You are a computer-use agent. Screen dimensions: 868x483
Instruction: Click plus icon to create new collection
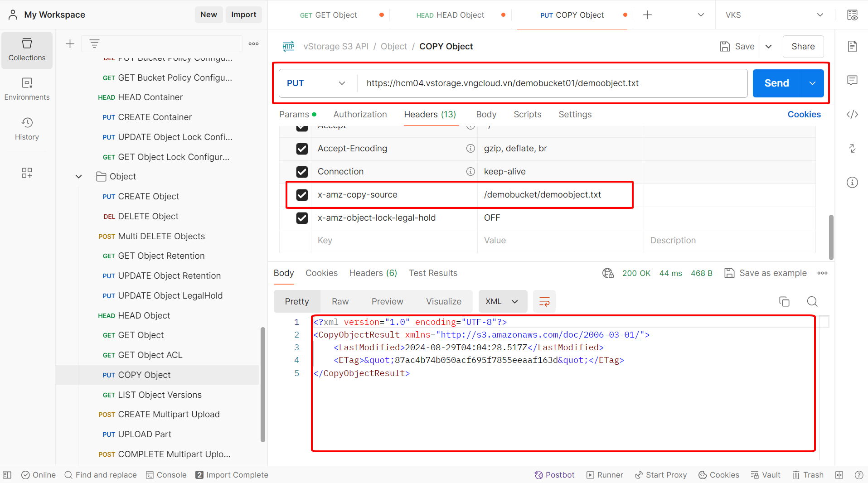(70, 44)
